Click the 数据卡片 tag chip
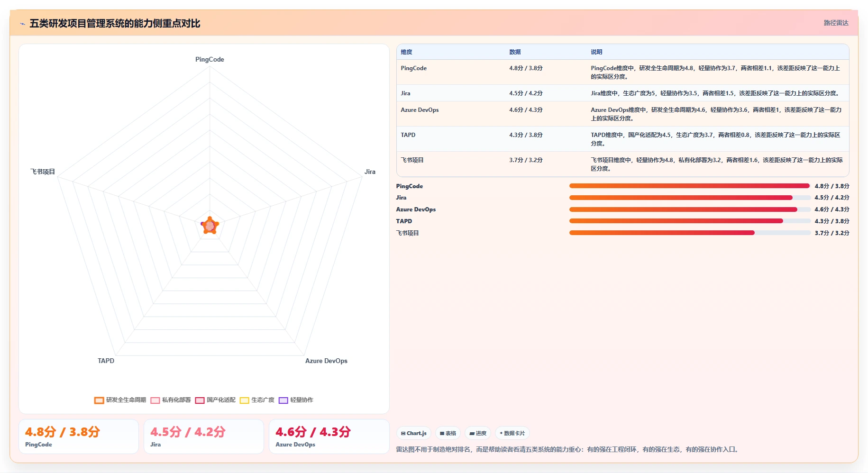The width and height of the screenshot is (868, 473). coord(512,433)
